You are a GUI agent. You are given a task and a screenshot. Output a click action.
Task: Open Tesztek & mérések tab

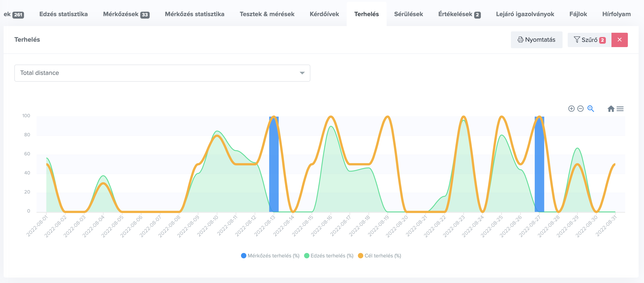pyautogui.click(x=267, y=14)
